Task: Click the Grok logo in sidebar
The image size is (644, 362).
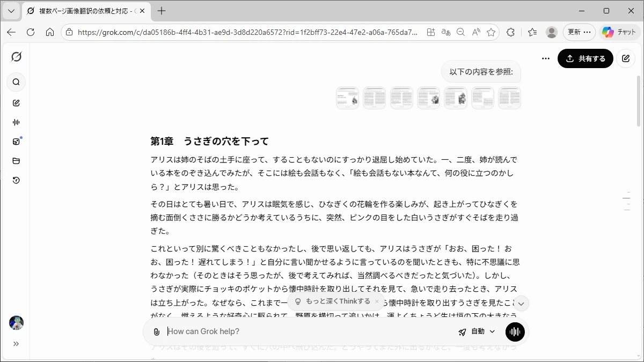Action: pos(16,57)
